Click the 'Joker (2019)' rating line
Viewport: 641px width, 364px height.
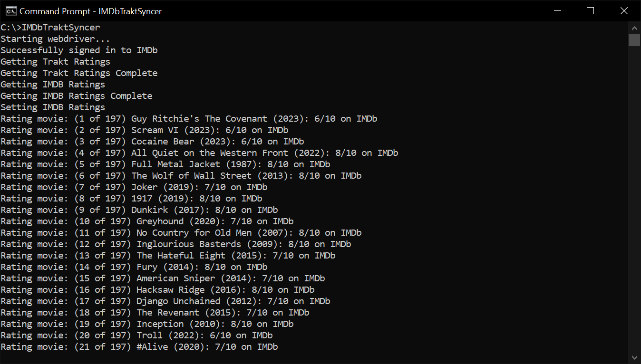coord(134,187)
